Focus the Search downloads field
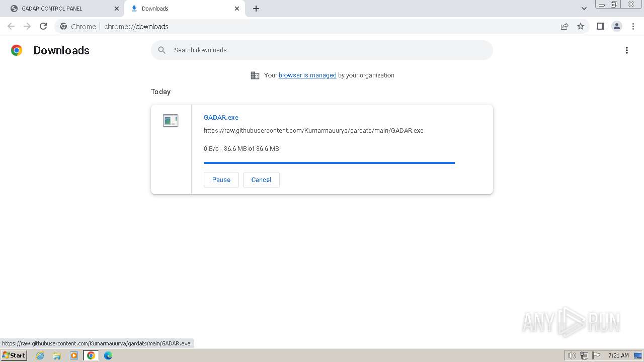644x362 pixels. 322,50
